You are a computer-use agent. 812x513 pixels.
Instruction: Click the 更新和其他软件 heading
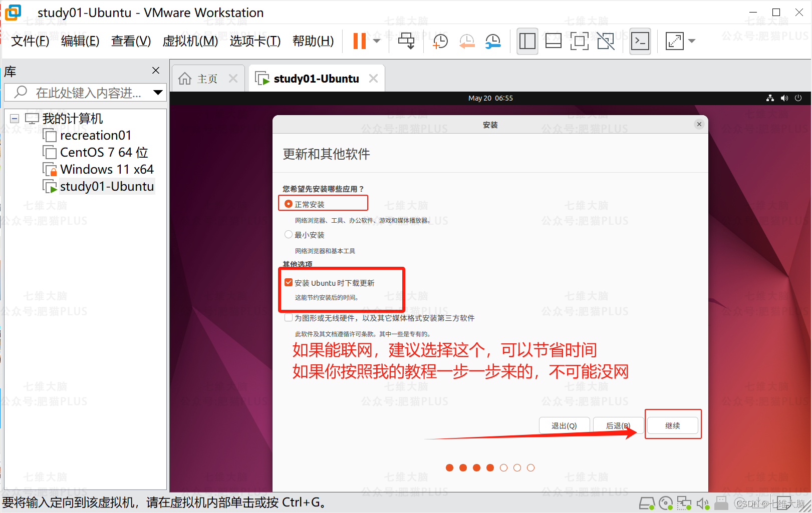click(x=326, y=154)
